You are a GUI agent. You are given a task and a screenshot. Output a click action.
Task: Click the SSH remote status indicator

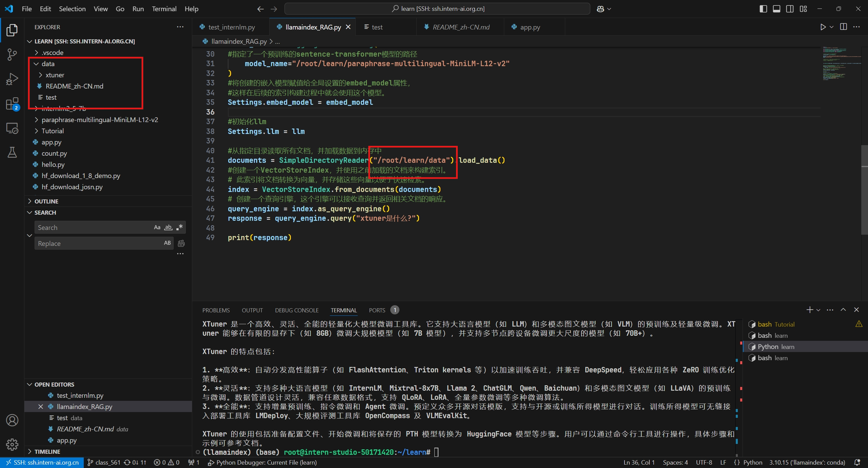click(x=42, y=463)
